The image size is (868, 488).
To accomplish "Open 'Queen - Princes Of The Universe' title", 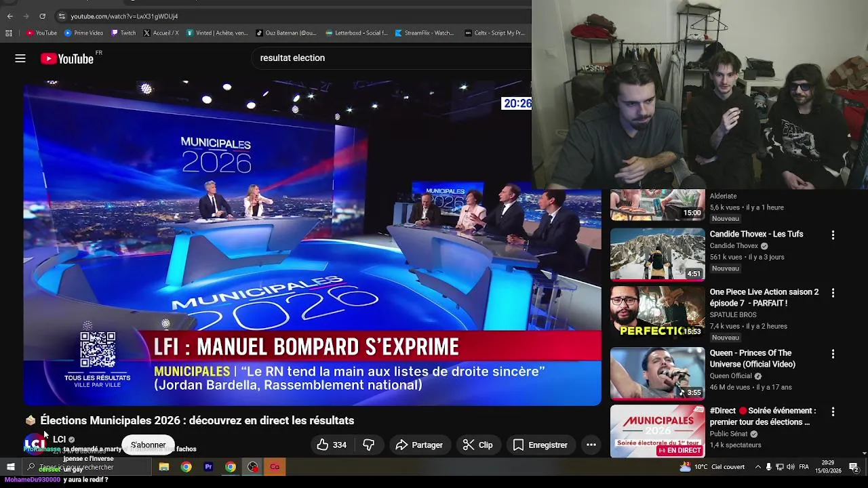I will (753, 359).
